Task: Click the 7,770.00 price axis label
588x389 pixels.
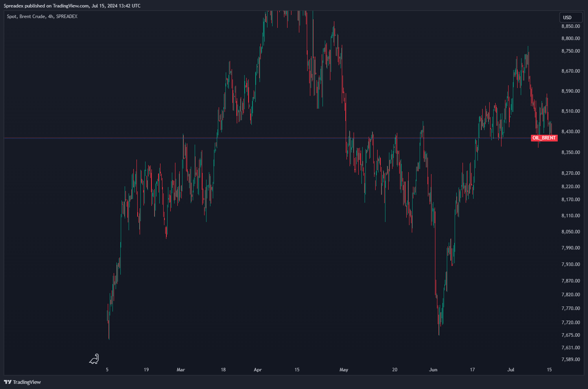Action: point(571,308)
